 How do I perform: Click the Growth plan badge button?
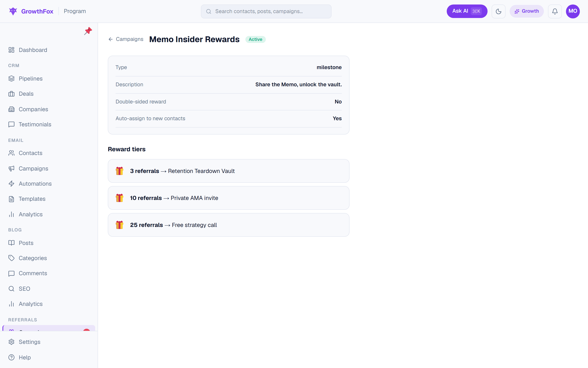click(x=527, y=11)
